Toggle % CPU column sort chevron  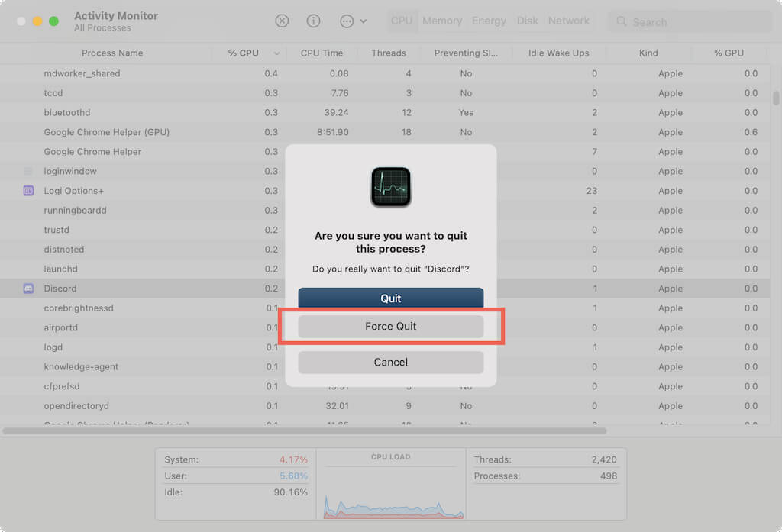[x=276, y=53]
